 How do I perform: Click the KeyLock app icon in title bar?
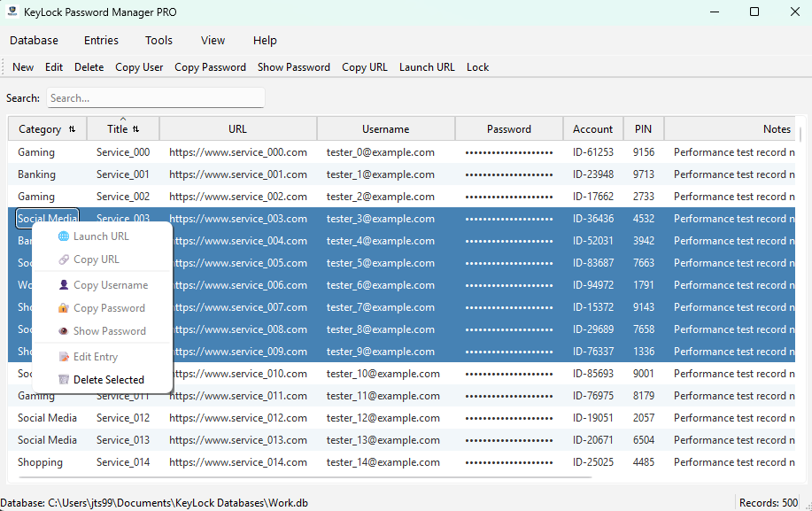[x=12, y=12]
